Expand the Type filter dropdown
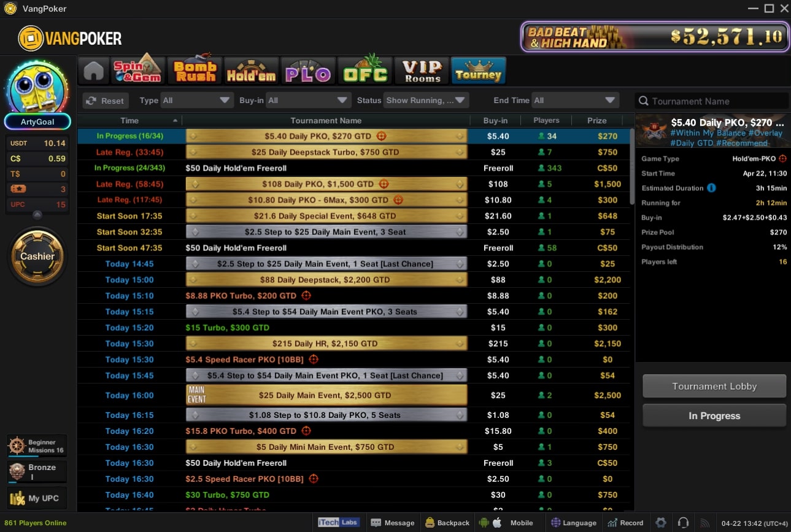791x532 pixels. tap(196, 101)
